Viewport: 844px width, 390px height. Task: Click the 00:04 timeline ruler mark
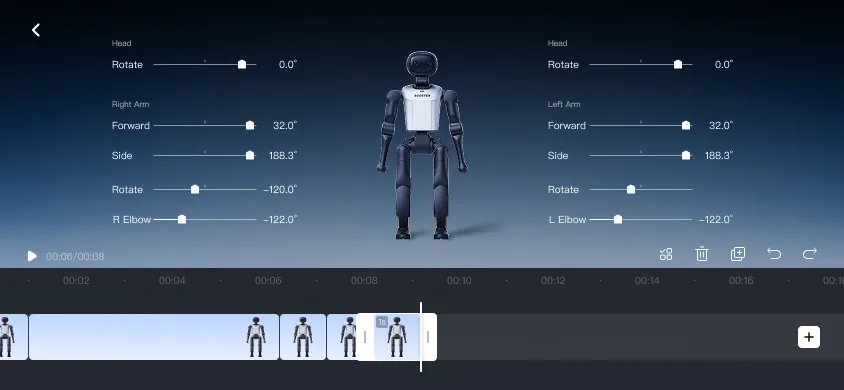coord(172,281)
